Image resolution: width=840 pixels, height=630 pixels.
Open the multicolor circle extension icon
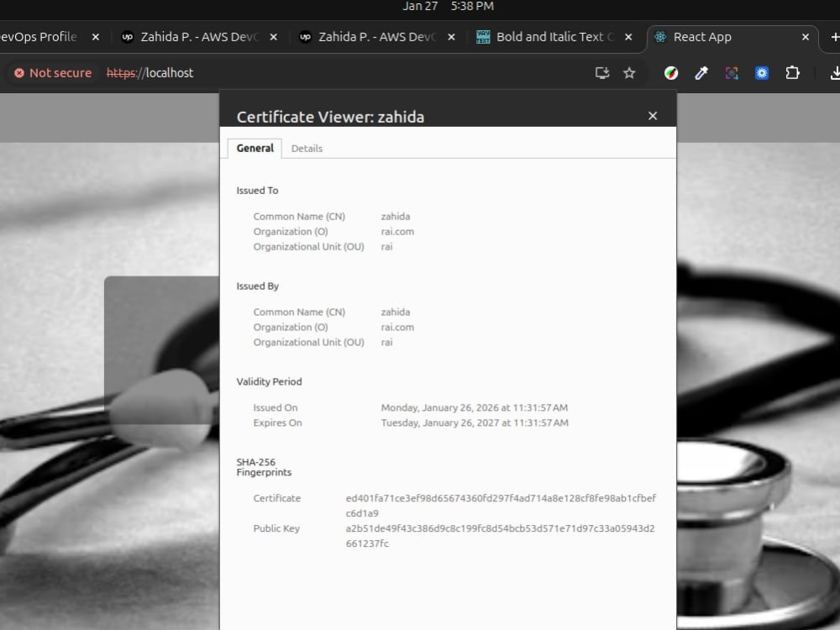tap(670, 73)
